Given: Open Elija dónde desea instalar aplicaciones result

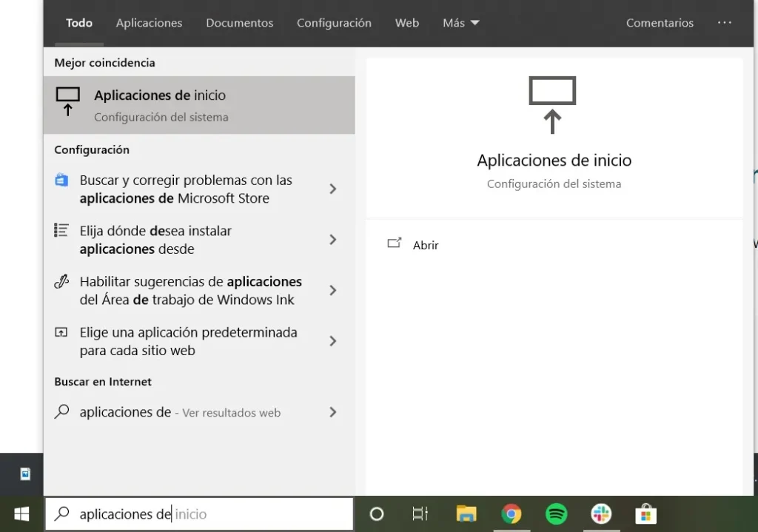Looking at the screenshot, I should [x=199, y=240].
